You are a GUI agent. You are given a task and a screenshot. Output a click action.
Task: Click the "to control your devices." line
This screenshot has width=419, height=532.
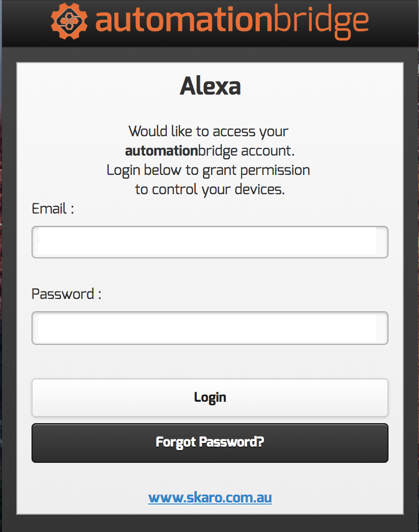pos(210,189)
